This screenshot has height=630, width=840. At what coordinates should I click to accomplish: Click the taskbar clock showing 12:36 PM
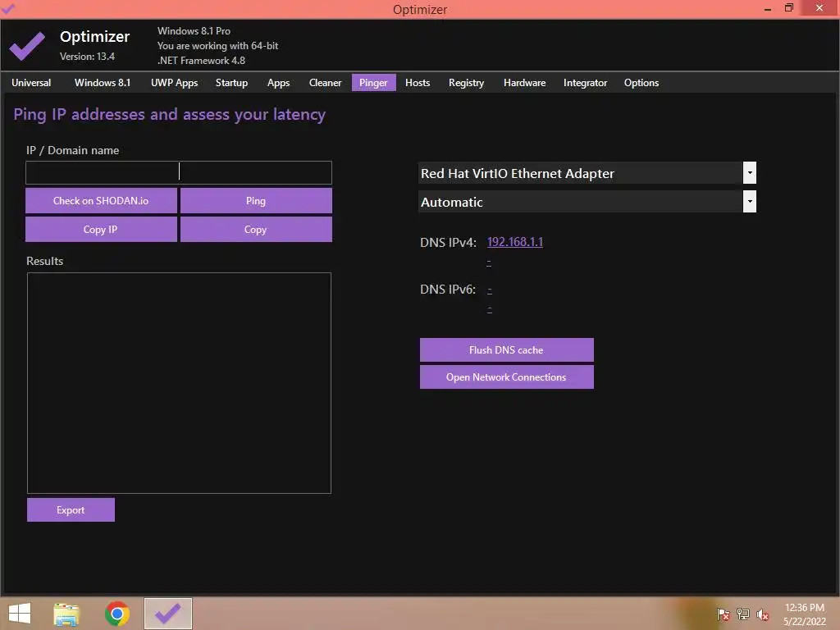pos(804,614)
